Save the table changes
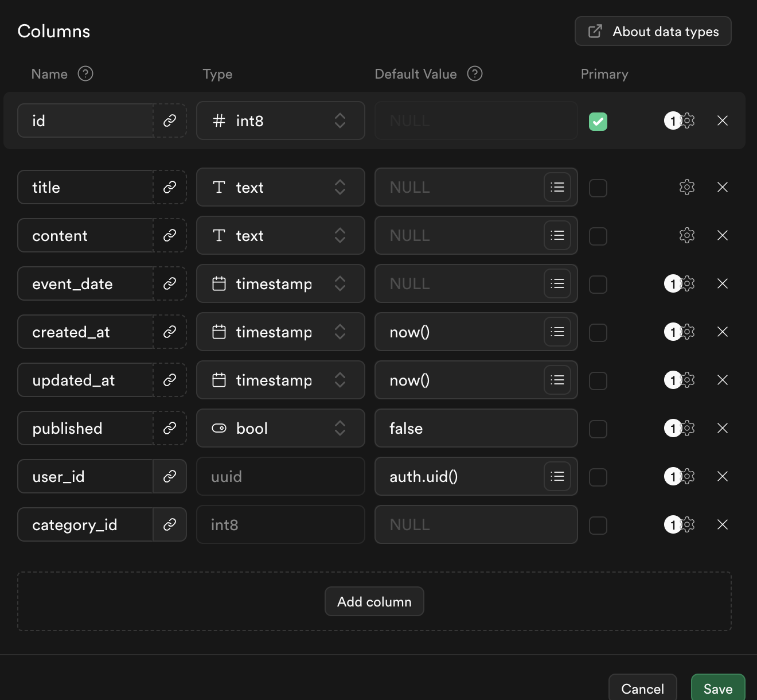 (x=718, y=689)
